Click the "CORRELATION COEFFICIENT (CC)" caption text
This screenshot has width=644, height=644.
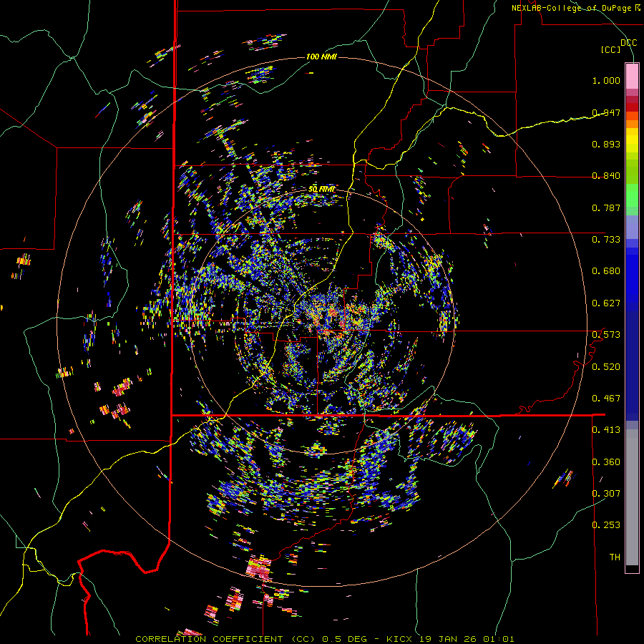[x=227, y=639]
